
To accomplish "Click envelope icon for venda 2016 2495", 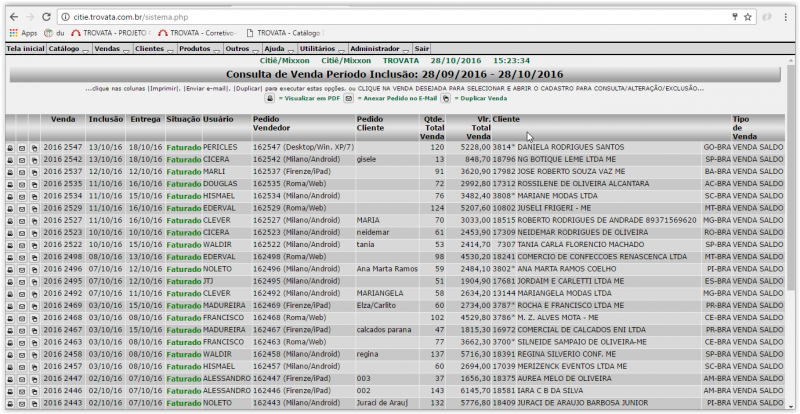I will click(x=22, y=282).
